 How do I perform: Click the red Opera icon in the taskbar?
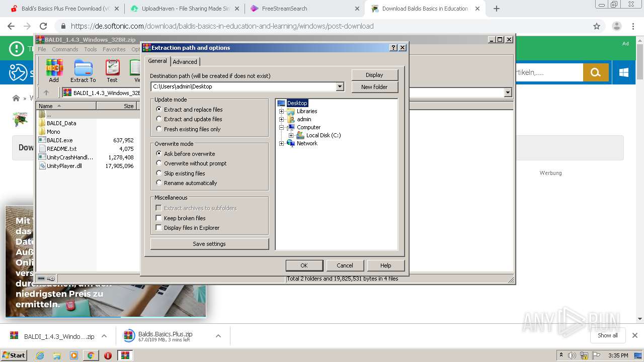[x=108, y=355]
